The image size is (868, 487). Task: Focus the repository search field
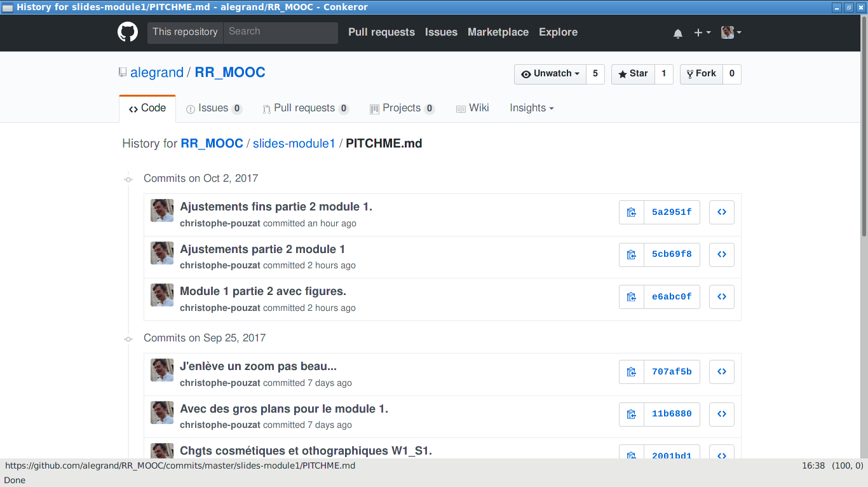[x=280, y=32]
